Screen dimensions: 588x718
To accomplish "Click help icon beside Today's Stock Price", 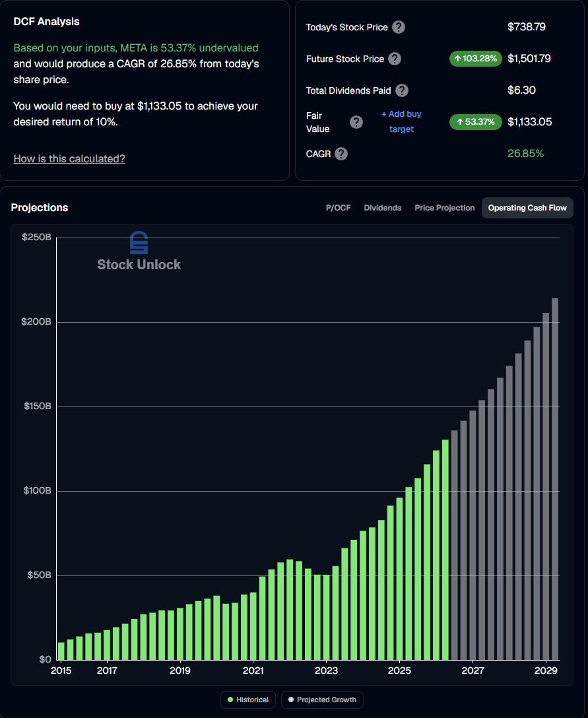I will [x=399, y=27].
